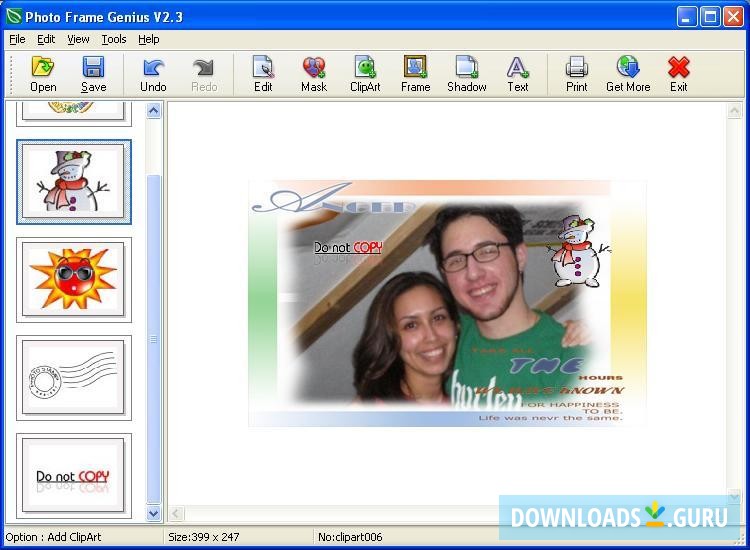
Task: Click the canvas horizontal scroll left arrow
Action: coord(176,514)
